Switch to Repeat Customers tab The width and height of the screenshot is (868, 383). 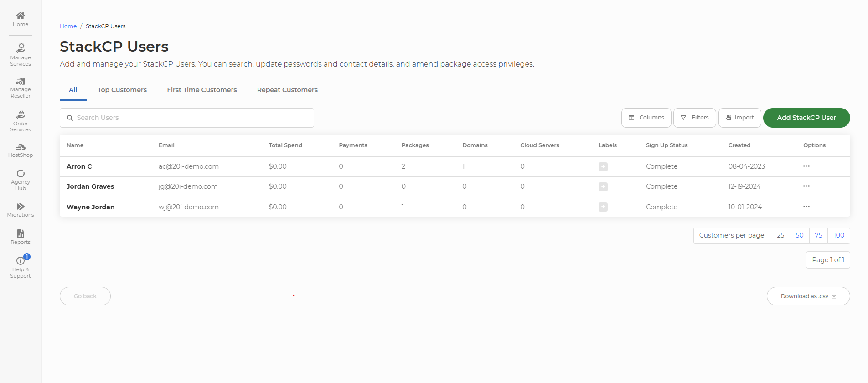pyautogui.click(x=287, y=90)
